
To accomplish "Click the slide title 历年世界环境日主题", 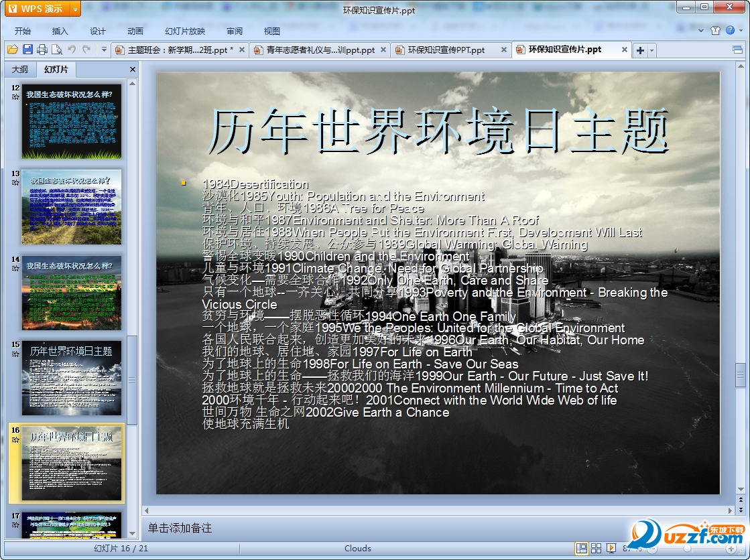I will [x=438, y=131].
